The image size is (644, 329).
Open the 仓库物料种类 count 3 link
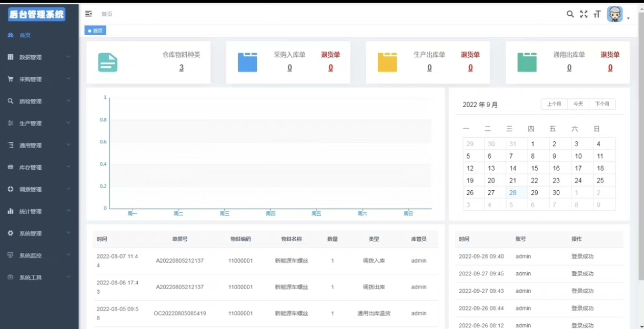click(x=182, y=68)
